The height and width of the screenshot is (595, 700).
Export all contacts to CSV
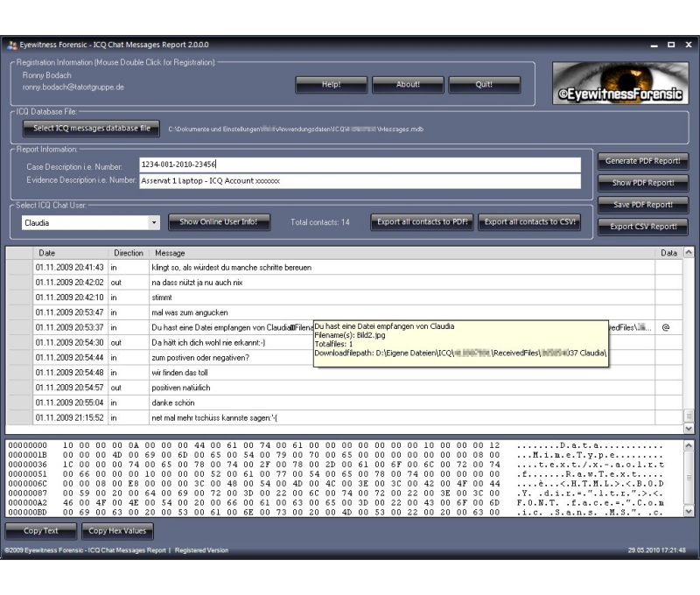tap(531, 222)
